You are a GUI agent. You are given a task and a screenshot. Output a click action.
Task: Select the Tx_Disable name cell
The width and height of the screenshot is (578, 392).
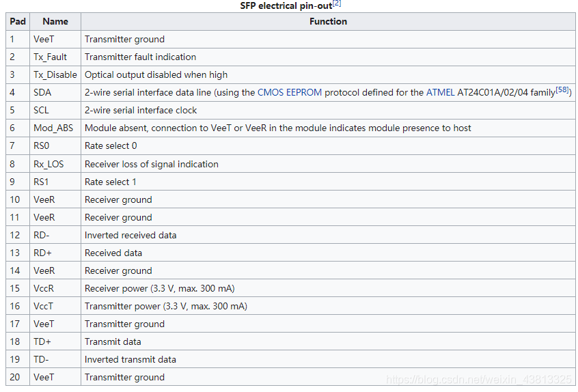click(x=55, y=75)
